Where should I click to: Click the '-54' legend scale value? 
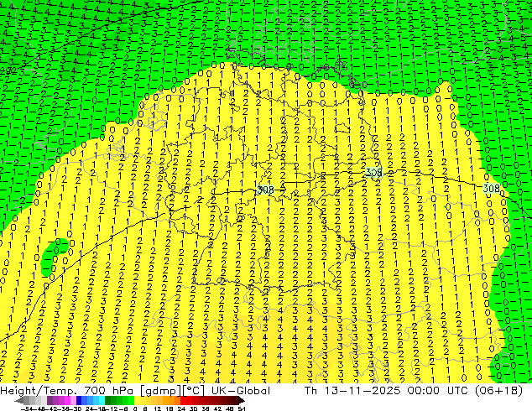pos(26,408)
